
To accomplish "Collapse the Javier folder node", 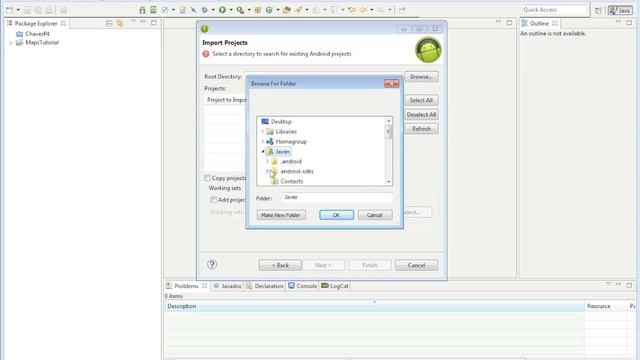I will [262, 151].
